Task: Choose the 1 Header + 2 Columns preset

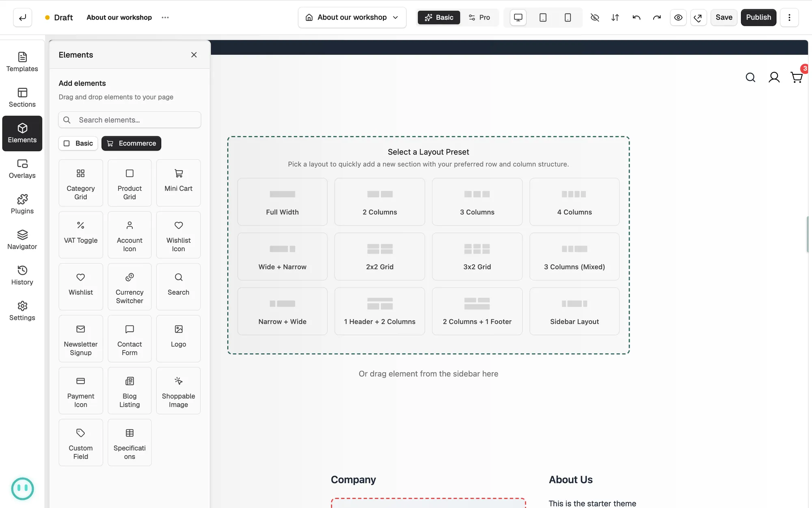Action: [x=380, y=311]
